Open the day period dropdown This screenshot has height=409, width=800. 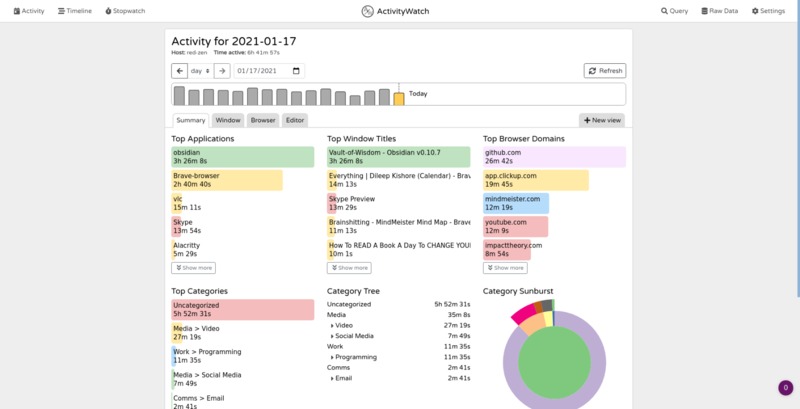pos(201,71)
